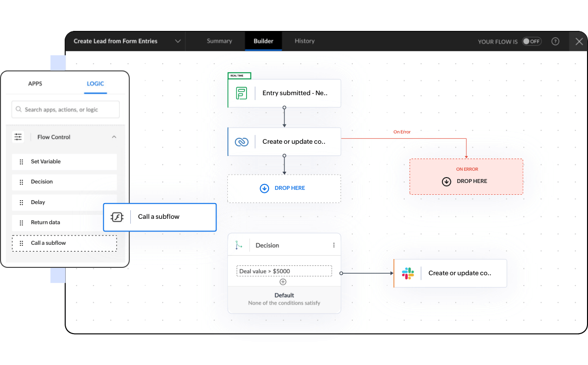Select the Set Variable logic item
The height and width of the screenshot is (365, 588).
[x=64, y=162]
